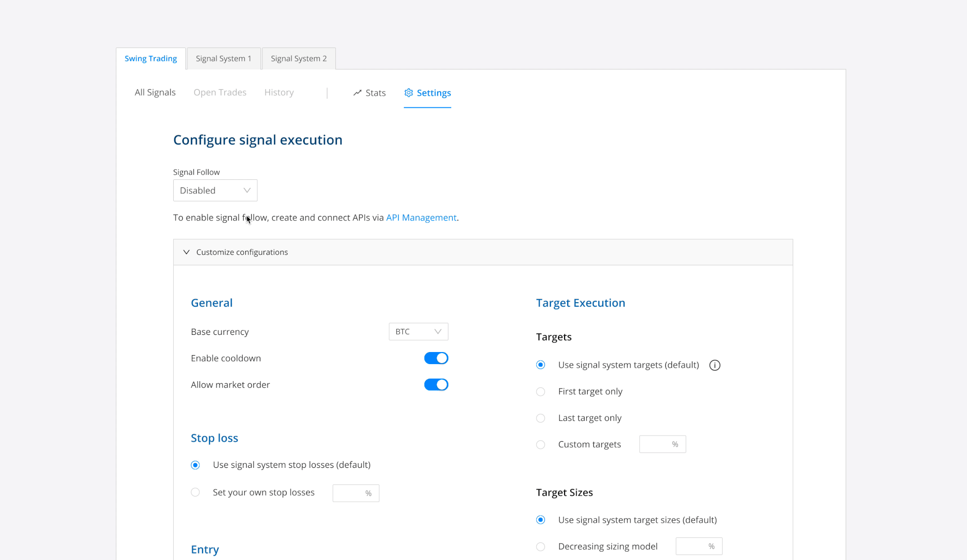The height and width of the screenshot is (560, 967).
Task: Click the Stats chart icon
Action: pos(357,93)
